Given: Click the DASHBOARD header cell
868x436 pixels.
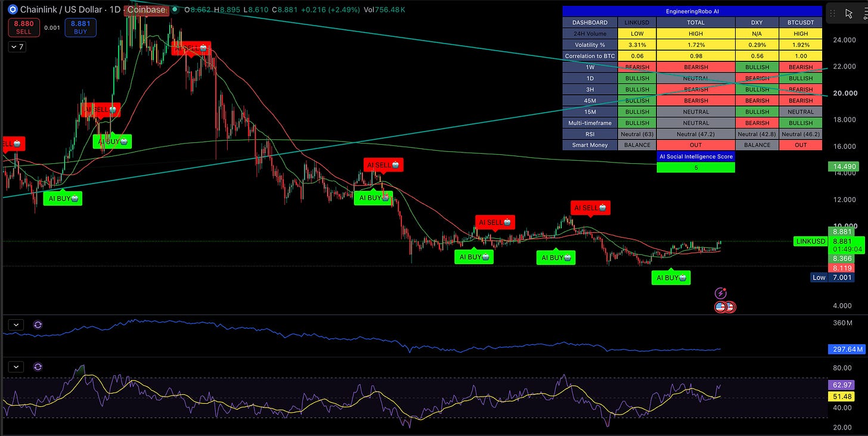Looking at the screenshot, I should pos(590,23).
